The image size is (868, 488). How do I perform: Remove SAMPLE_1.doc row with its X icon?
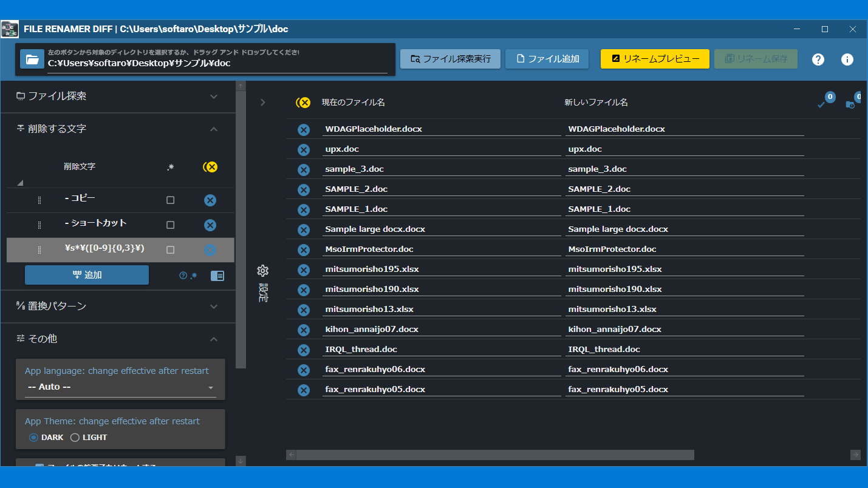pyautogui.click(x=304, y=209)
